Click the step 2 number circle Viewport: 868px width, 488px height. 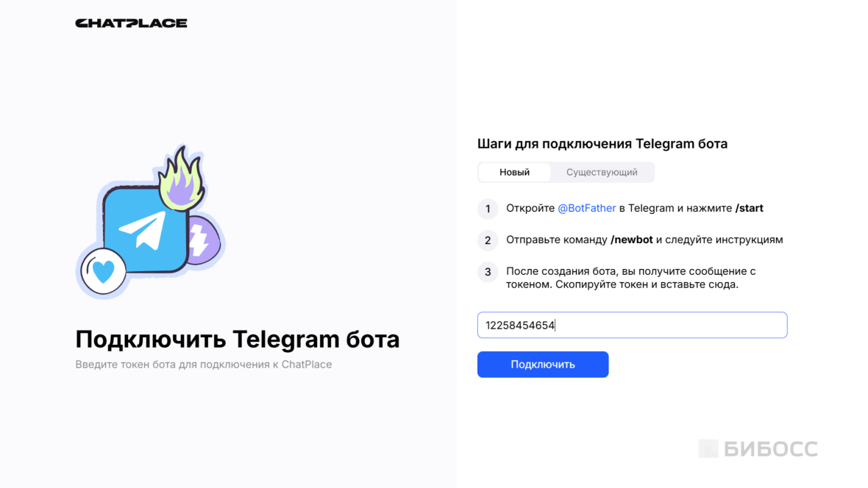pos(488,240)
